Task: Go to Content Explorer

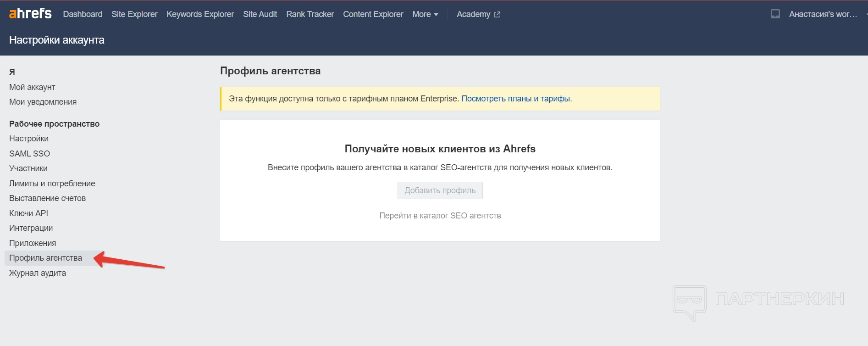Action: click(x=373, y=14)
